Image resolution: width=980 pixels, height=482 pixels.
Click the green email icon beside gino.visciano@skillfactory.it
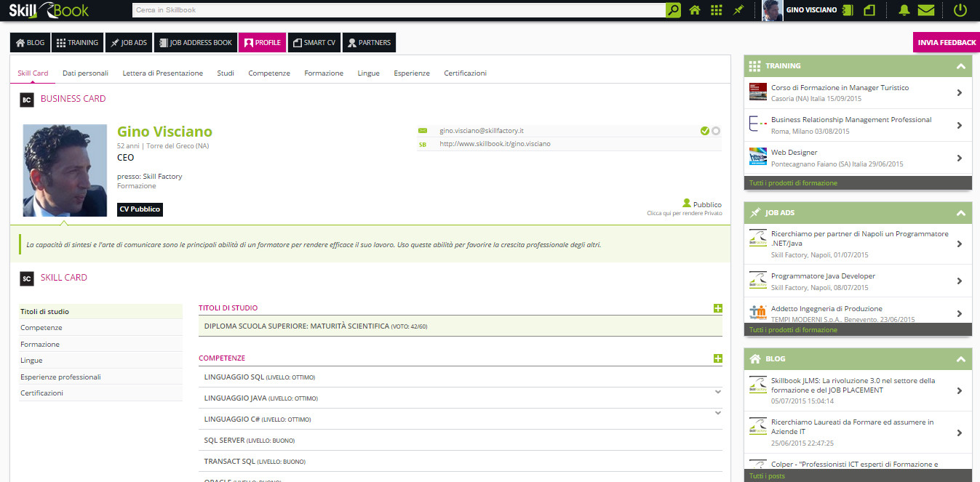[x=423, y=131]
